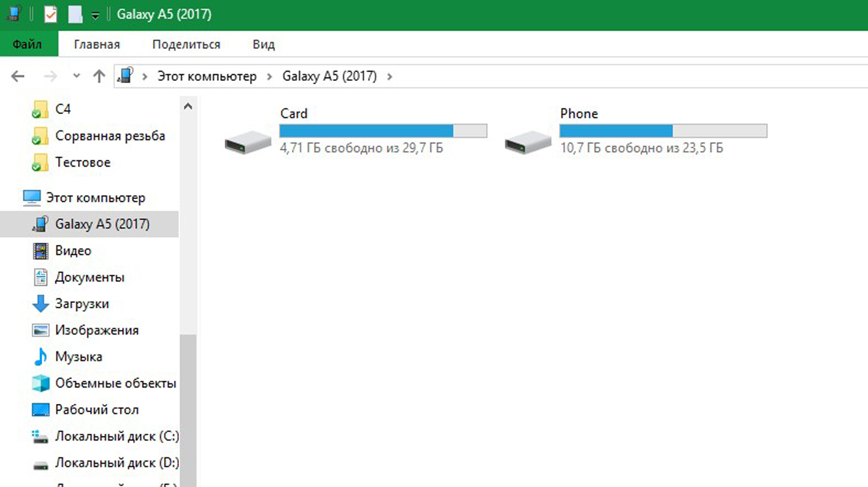Click the Phone storage drive icon
The height and width of the screenshot is (487, 868).
[x=528, y=142]
